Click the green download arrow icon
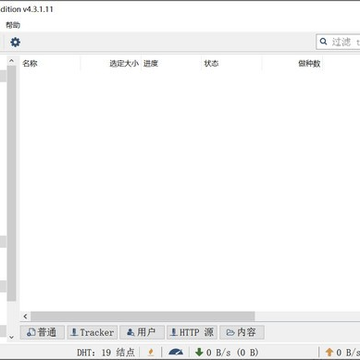 tap(199, 352)
